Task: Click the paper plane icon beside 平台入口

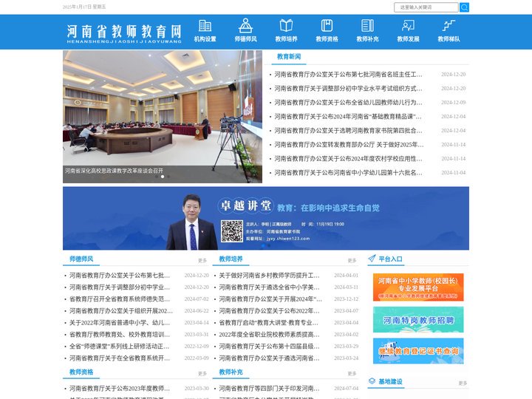Action: (x=372, y=259)
